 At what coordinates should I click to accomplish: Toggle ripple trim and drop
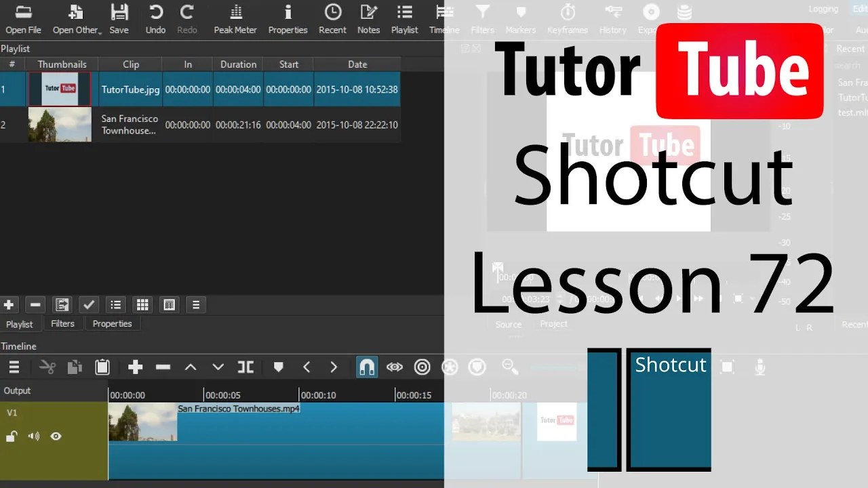pos(422,367)
